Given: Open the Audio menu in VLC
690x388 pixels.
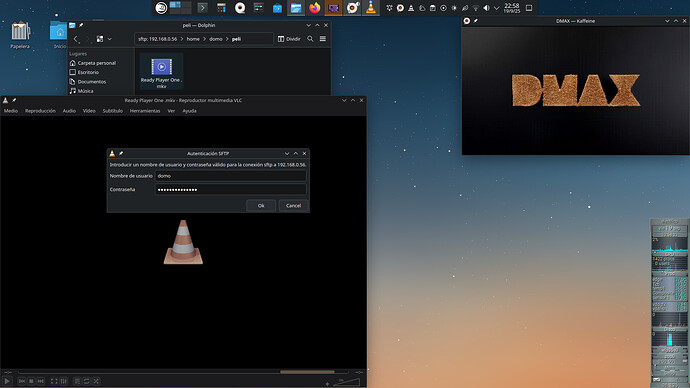Looking at the screenshot, I should coord(69,111).
